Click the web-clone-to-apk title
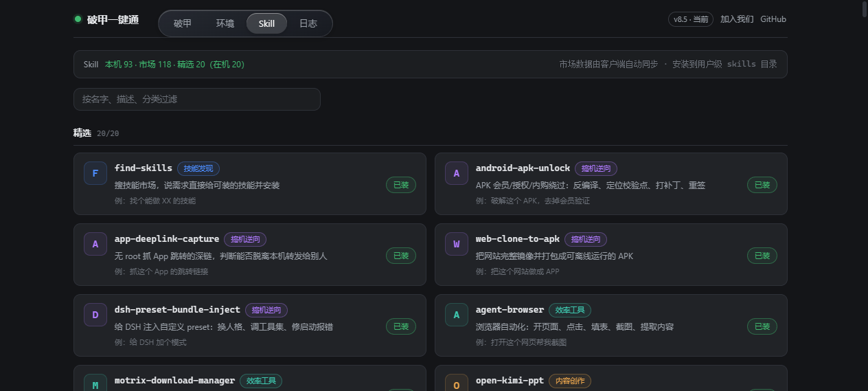The image size is (868, 391). (518, 239)
